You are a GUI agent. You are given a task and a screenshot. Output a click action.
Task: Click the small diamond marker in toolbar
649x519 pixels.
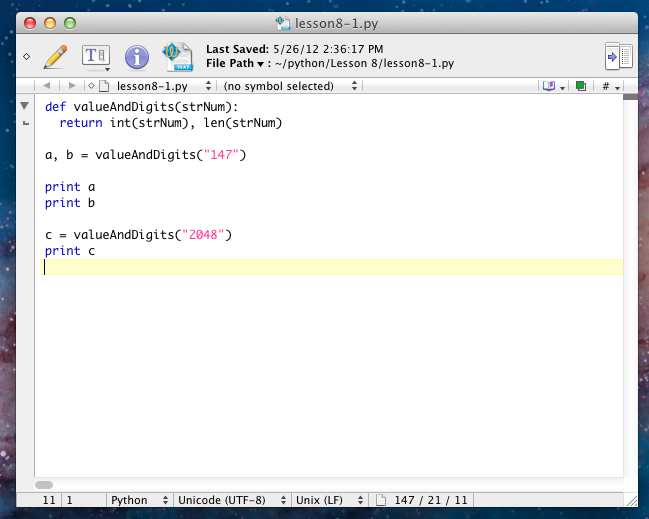click(x=26, y=57)
